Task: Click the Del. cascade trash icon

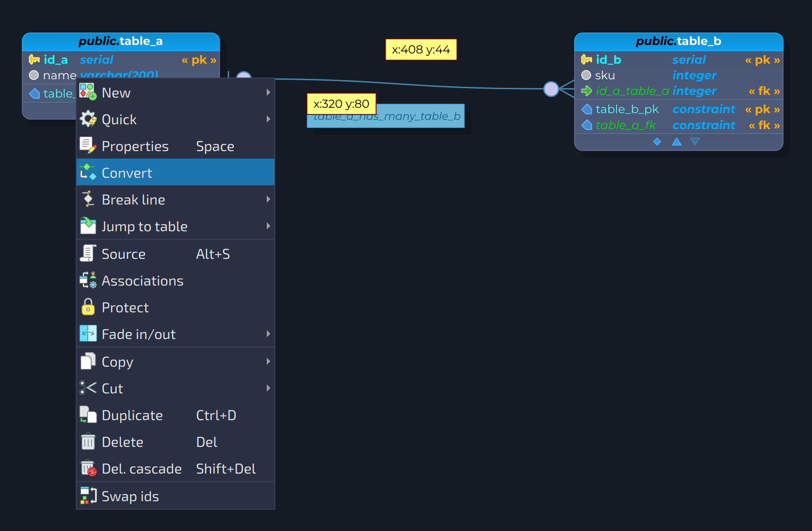Action: (88, 468)
